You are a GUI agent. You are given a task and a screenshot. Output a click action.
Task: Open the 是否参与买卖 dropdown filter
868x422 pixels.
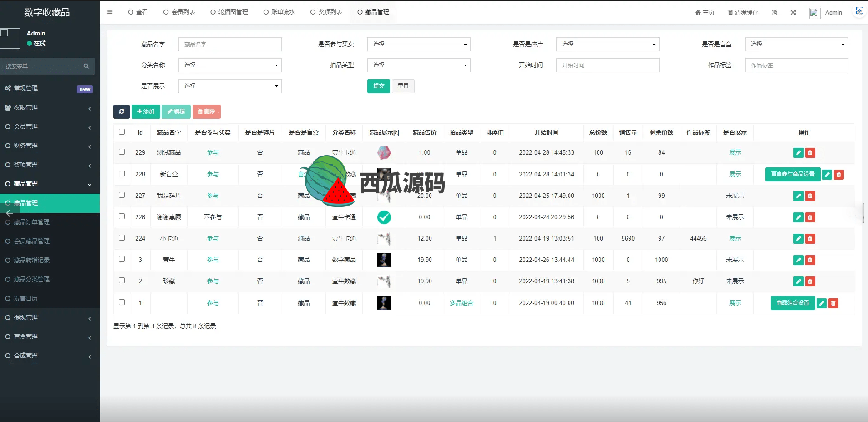click(418, 44)
